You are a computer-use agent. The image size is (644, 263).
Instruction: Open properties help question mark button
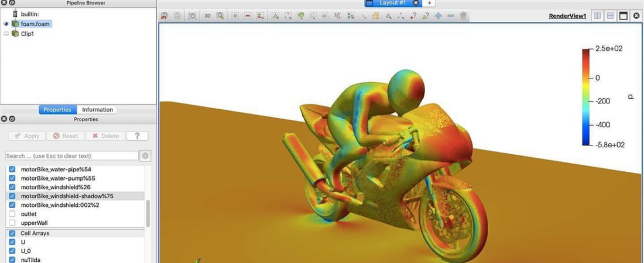pos(137,136)
